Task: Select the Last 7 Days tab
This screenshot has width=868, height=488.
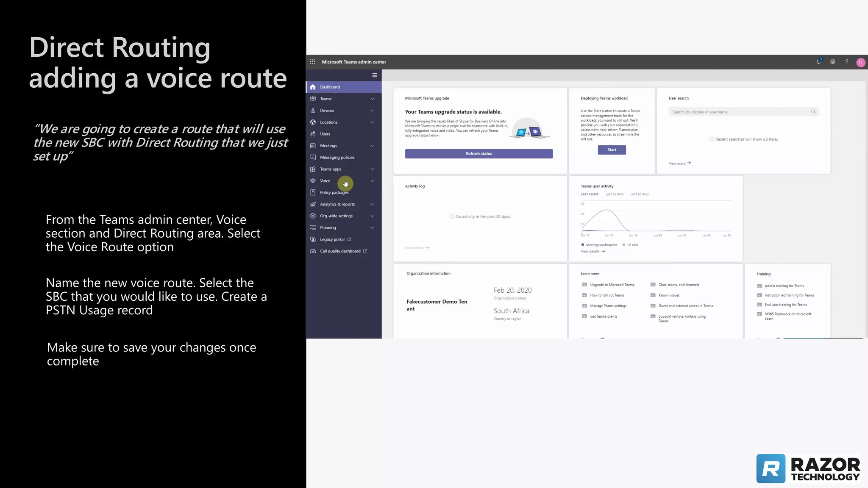Action: (590, 194)
